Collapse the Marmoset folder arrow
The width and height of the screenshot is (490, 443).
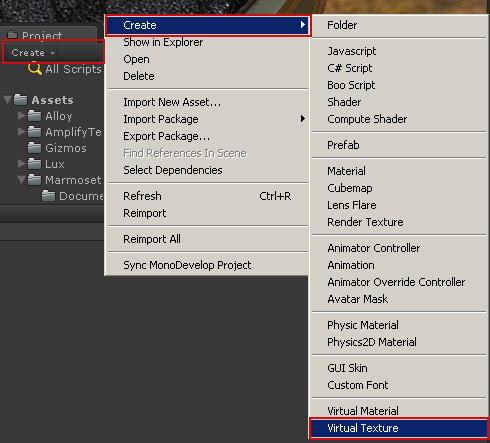[22, 180]
